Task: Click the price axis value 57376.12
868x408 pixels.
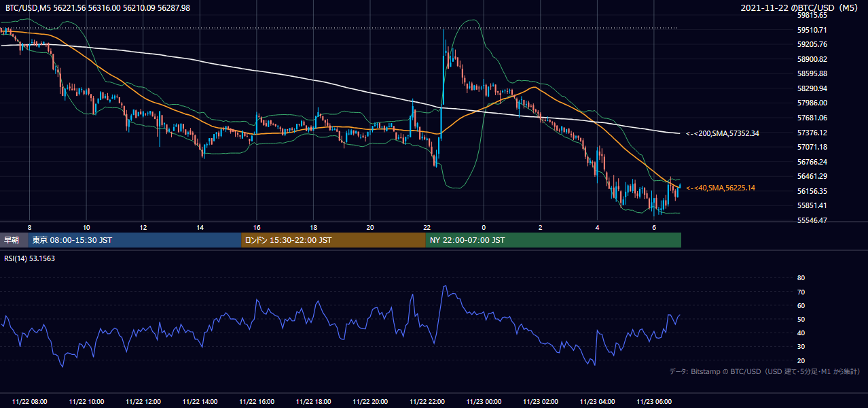Action: coord(813,133)
